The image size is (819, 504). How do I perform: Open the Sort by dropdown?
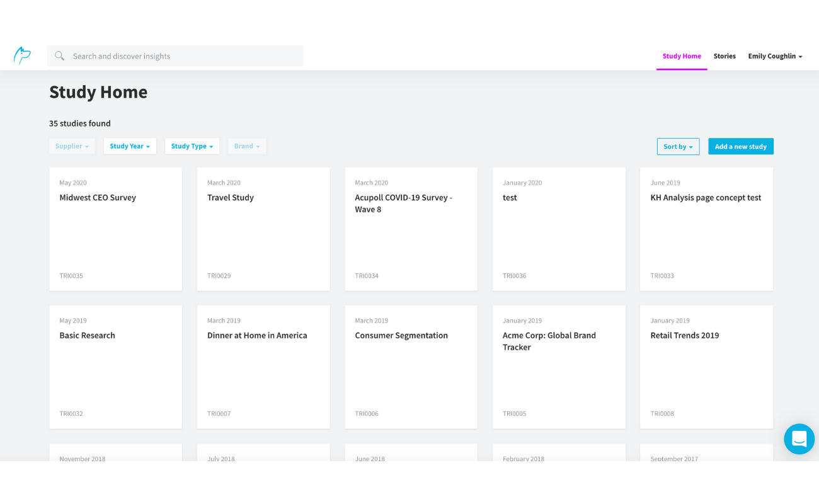[678, 147]
